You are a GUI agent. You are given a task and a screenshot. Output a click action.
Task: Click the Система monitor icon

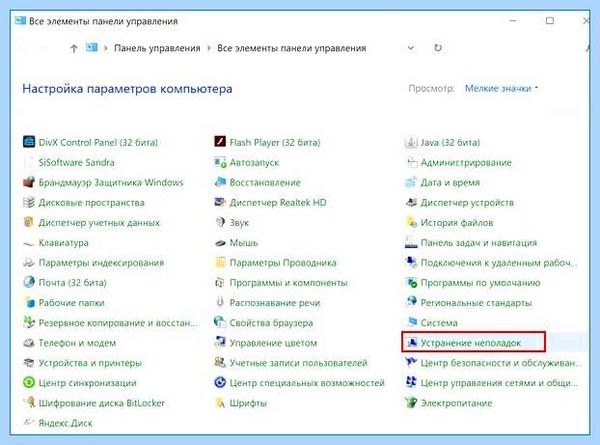tap(412, 322)
